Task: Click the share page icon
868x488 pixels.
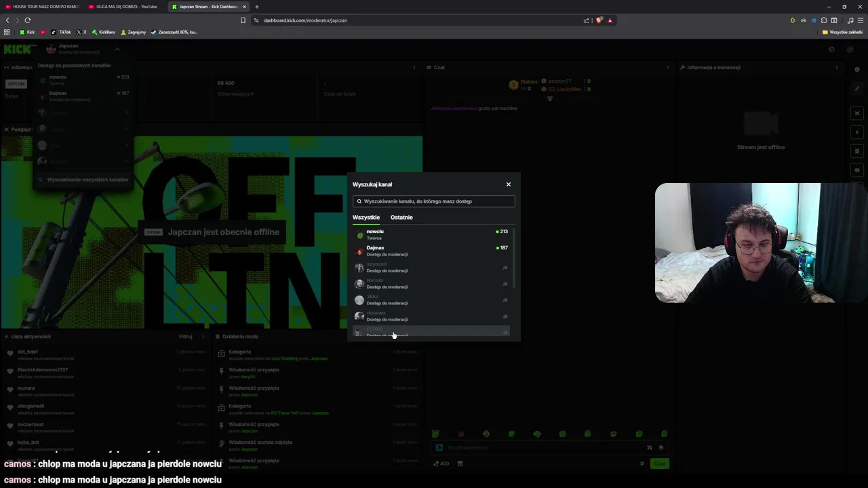Action: [x=587, y=20]
